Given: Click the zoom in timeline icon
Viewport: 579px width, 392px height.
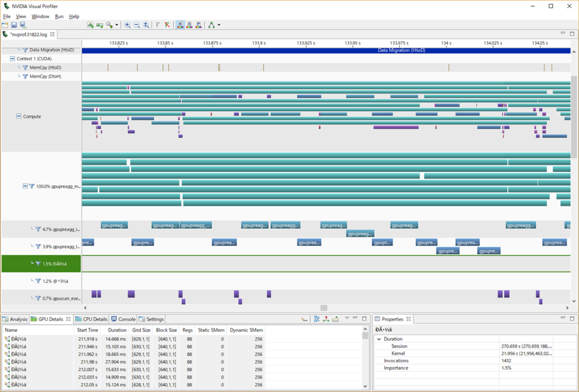Looking at the screenshot, I should tap(127, 25).
